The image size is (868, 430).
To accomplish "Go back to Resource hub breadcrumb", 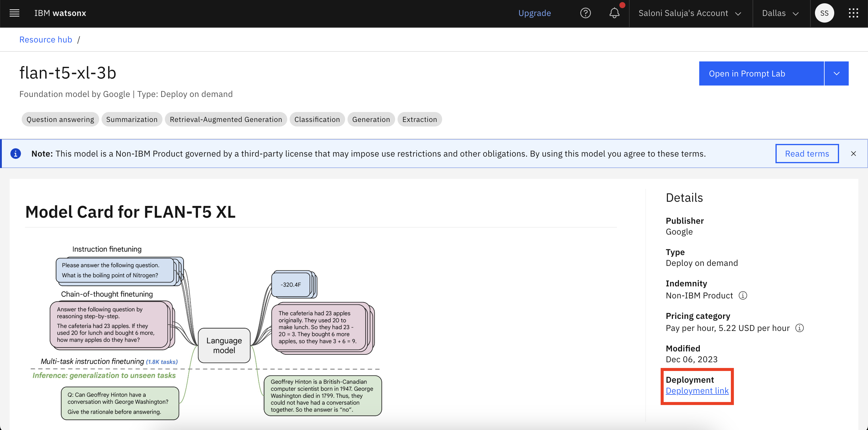I will (46, 40).
